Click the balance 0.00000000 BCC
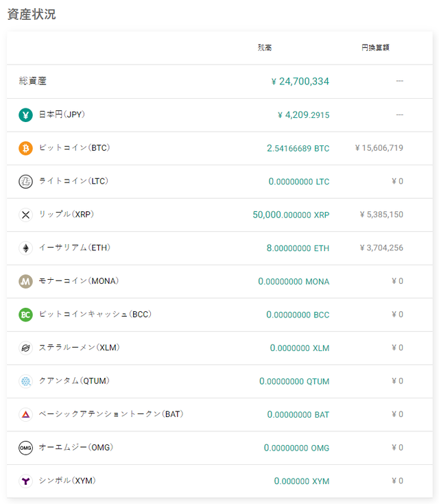The height and width of the screenshot is (504, 439). 298,315
